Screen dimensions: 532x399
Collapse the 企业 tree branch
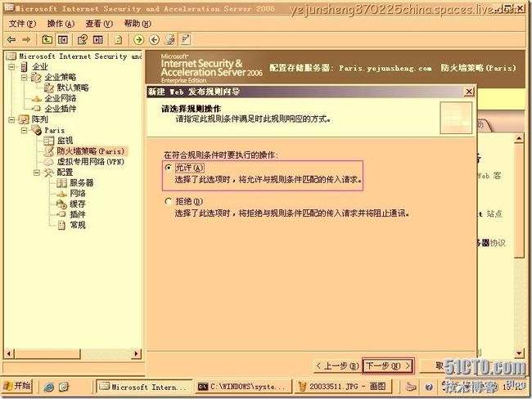click(11, 67)
